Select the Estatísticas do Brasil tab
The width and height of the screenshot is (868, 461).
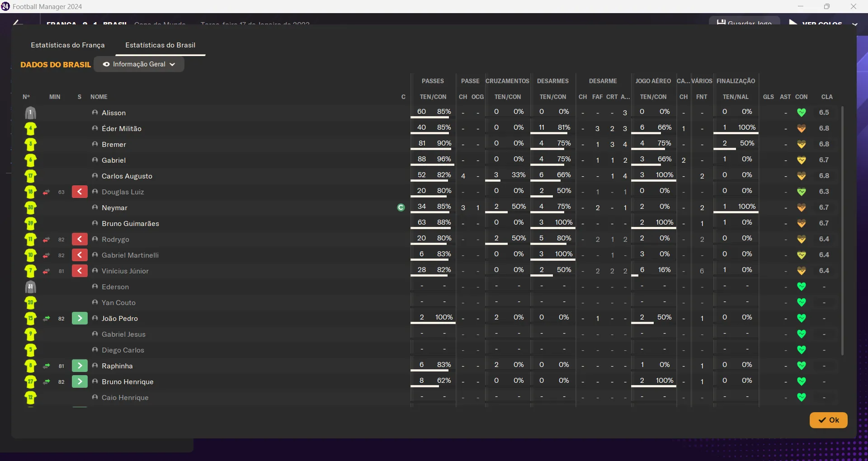(160, 45)
